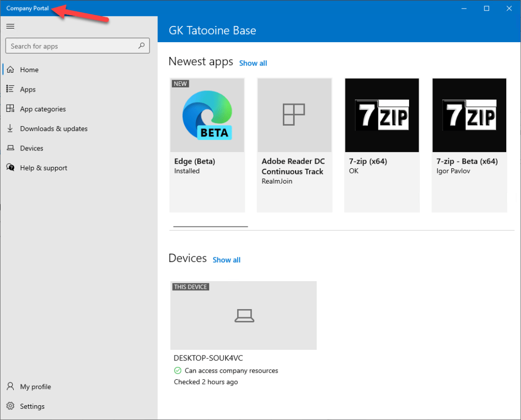Show all devices link

pyautogui.click(x=226, y=260)
